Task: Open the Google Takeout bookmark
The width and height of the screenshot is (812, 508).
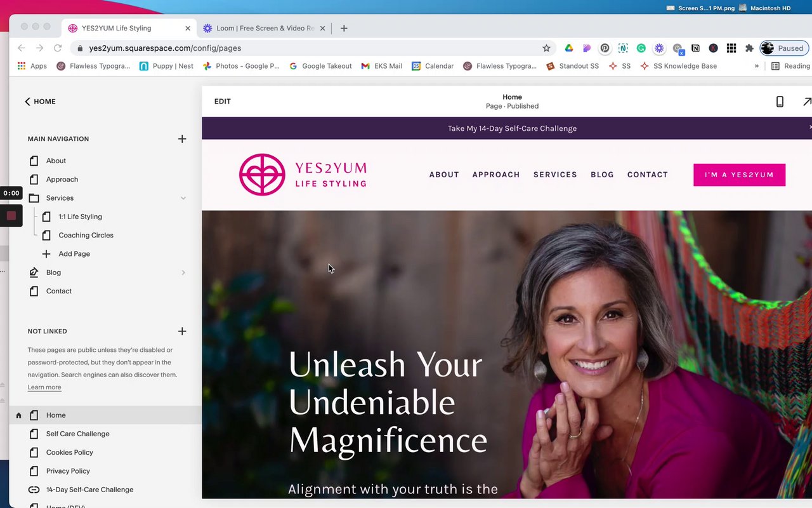Action: tap(320, 66)
